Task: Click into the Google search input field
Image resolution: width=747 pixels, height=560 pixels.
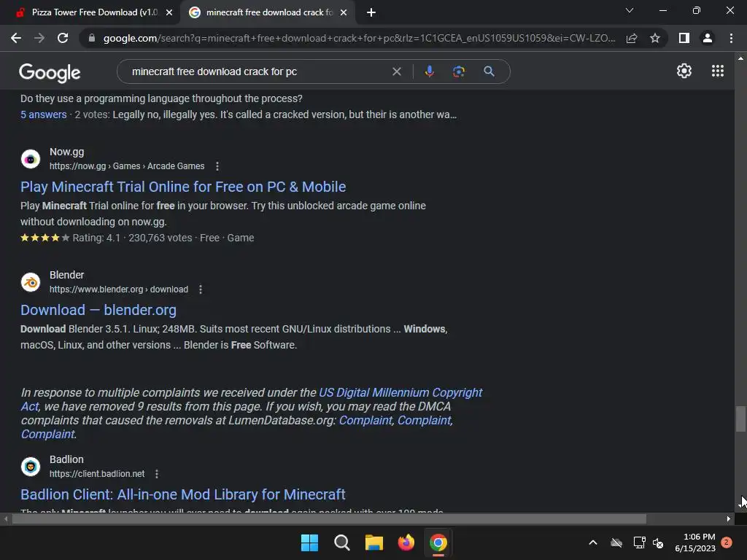Action: [258, 71]
